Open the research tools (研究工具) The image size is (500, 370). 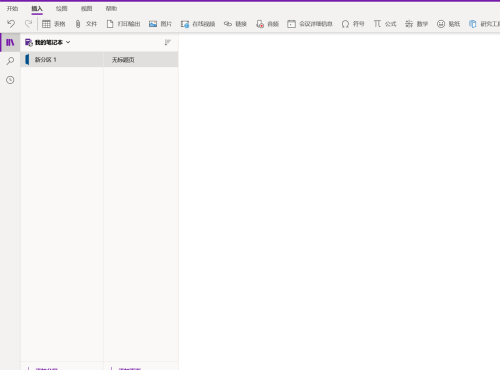click(x=484, y=24)
